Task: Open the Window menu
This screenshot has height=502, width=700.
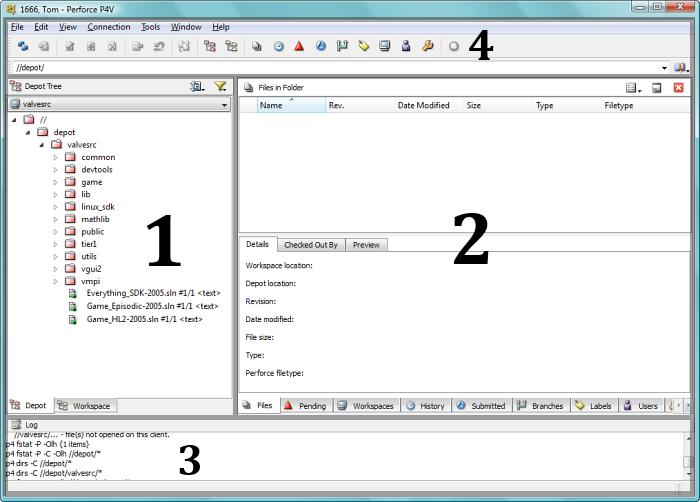Action: (x=186, y=27)
